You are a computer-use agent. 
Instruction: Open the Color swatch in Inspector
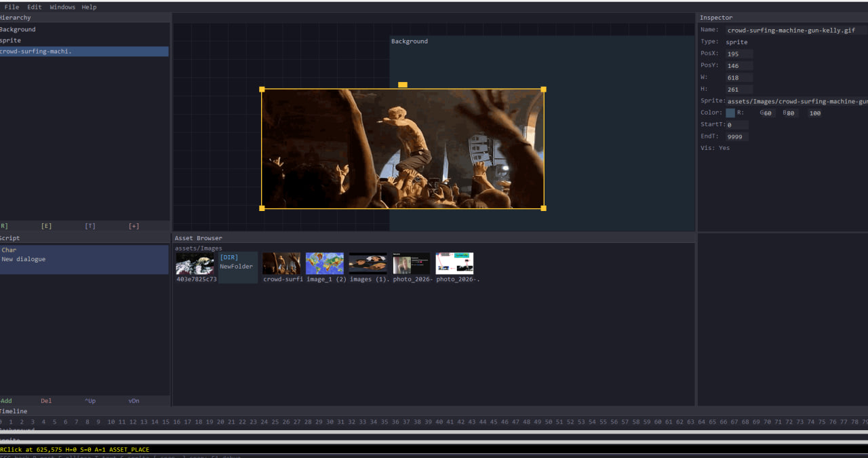pos(730,113)
